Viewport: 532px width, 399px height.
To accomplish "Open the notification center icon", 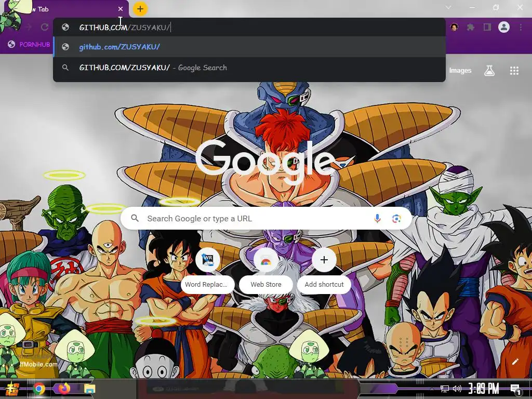I will 516,389.
